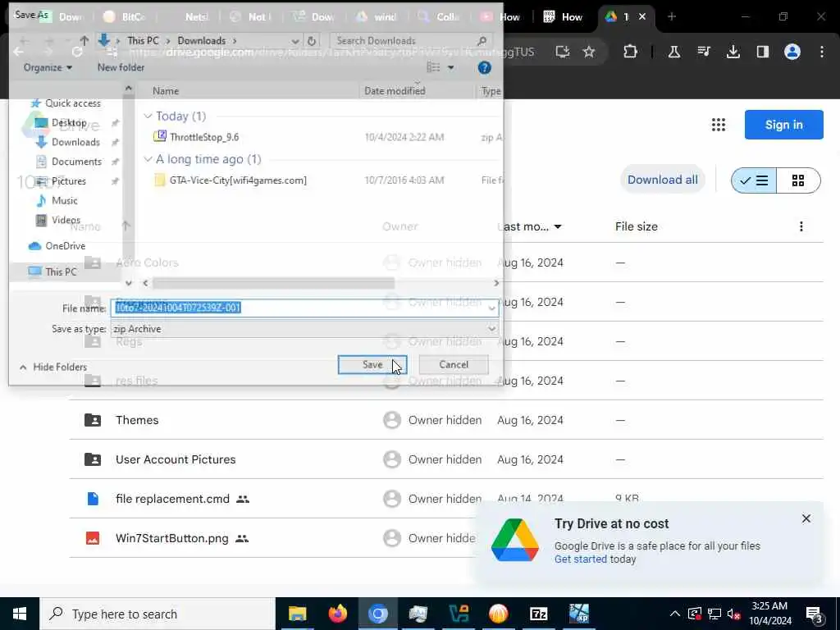Open the Google apps grid icon
This screenshot has height=630, width=840.
pyautogui.click(x=719, y=125)
